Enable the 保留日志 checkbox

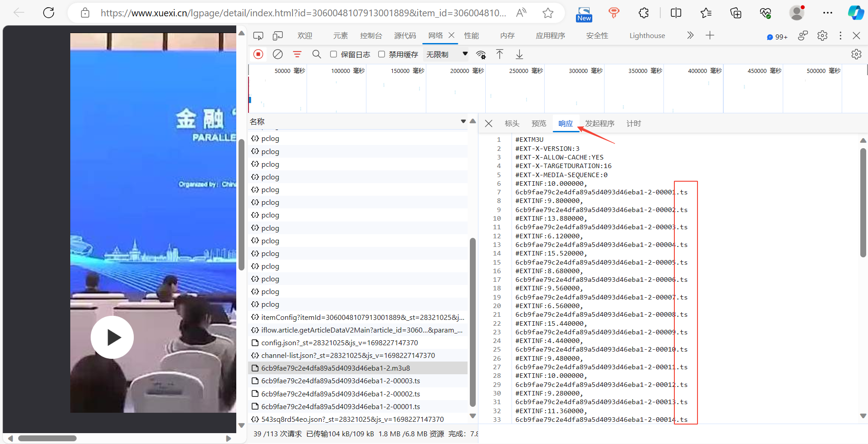[x=333, y=54]
